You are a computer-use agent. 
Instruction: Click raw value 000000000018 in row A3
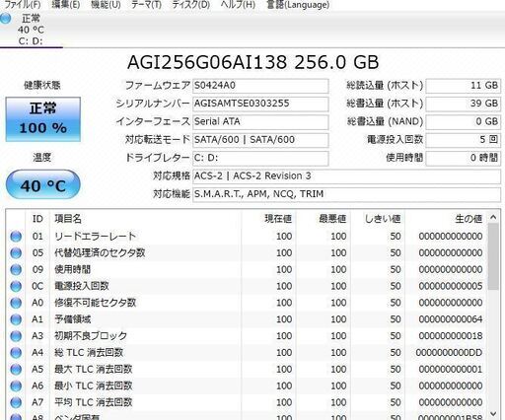(451, 336)
